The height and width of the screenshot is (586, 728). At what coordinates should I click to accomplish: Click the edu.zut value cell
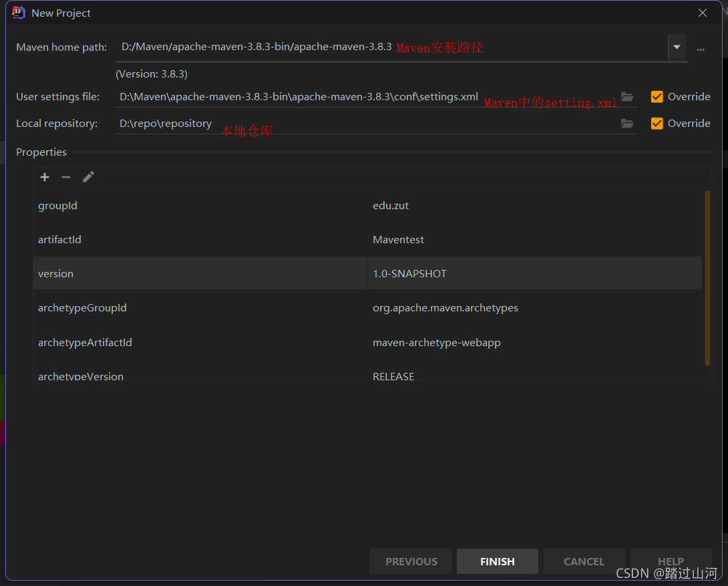click(535, 205)
